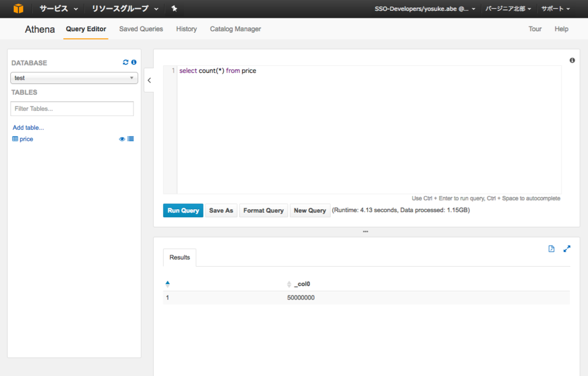Screen dimensions: 588x376
Task: Download results as file
Action: (551, 249)
